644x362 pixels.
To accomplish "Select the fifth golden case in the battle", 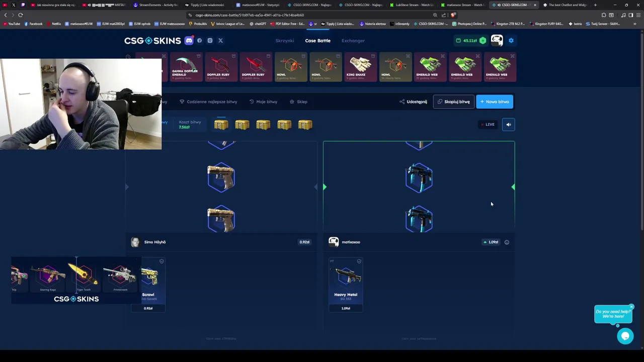I will point(305,125).
